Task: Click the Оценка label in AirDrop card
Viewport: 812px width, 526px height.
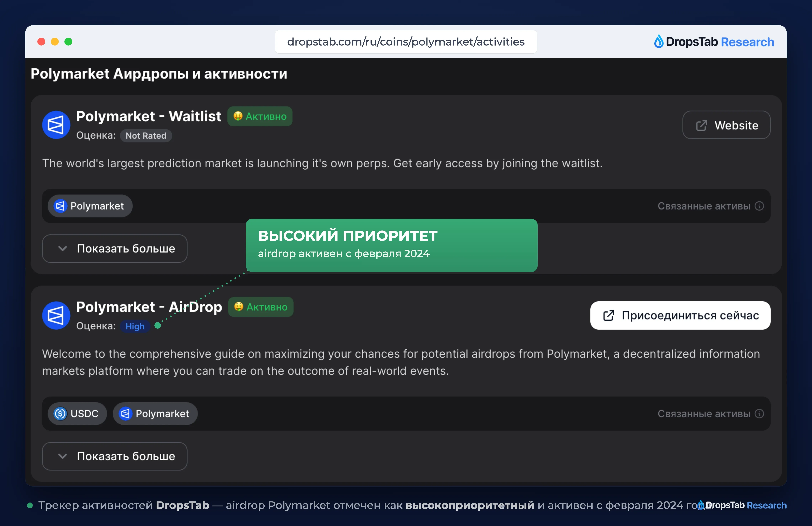Action: (96, 326)
